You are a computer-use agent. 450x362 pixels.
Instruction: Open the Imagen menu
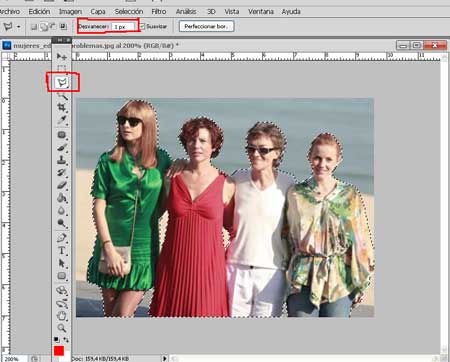coord(70,12)
